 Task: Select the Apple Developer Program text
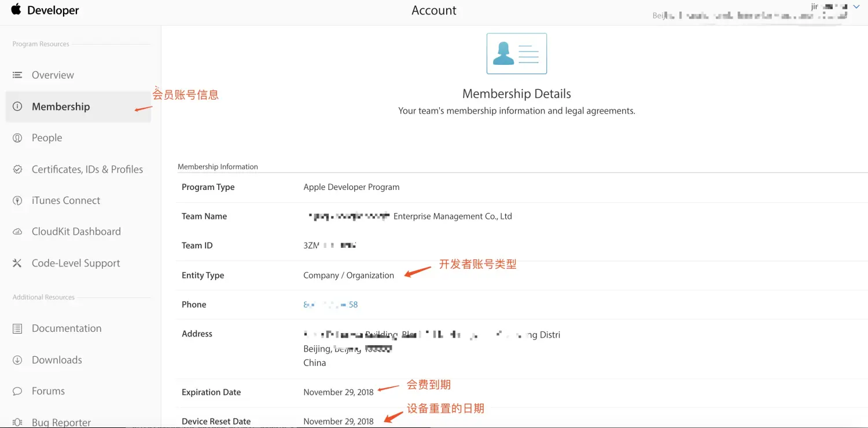coord(351,187)
